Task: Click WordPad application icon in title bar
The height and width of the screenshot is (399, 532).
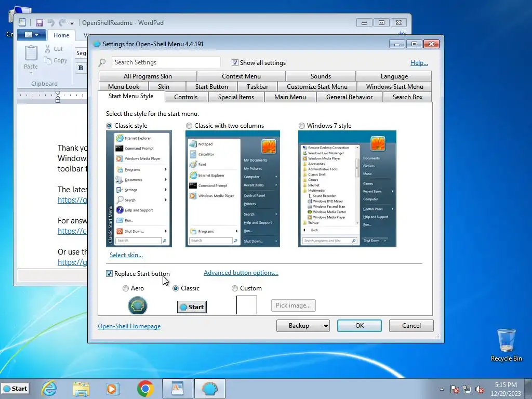Action: coord(22,23)
